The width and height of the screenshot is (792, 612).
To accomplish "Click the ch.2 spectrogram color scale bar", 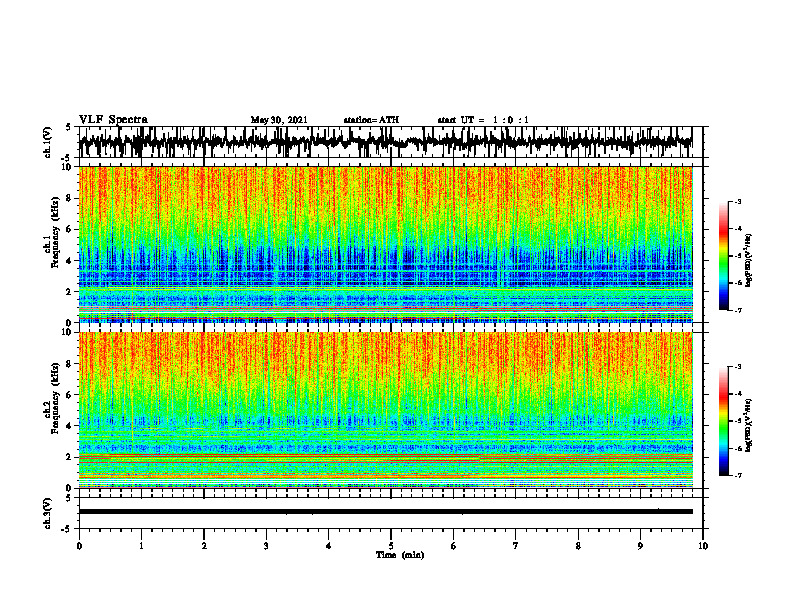I will click(724, 421).
